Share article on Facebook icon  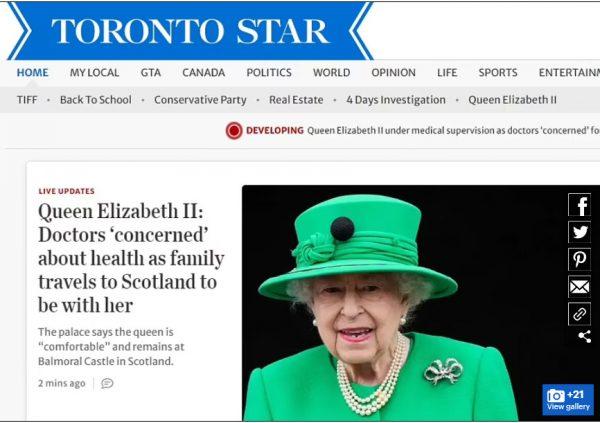click(579, 205)
